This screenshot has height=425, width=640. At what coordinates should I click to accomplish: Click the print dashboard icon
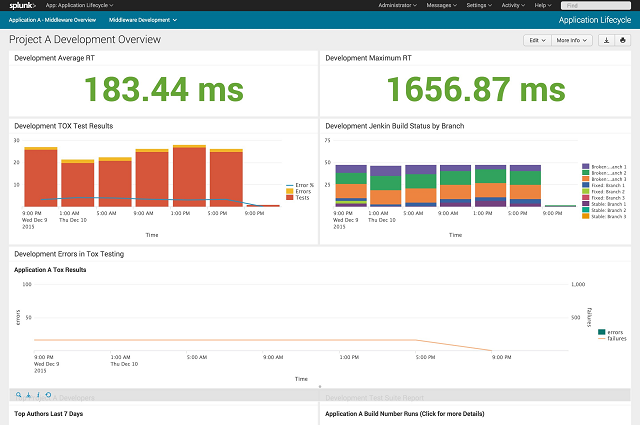coord(622,40)
